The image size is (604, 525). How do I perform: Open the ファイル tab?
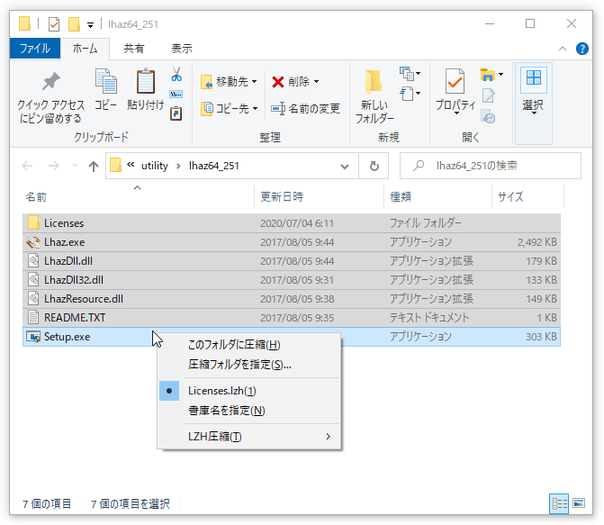[x=35, y=48]
